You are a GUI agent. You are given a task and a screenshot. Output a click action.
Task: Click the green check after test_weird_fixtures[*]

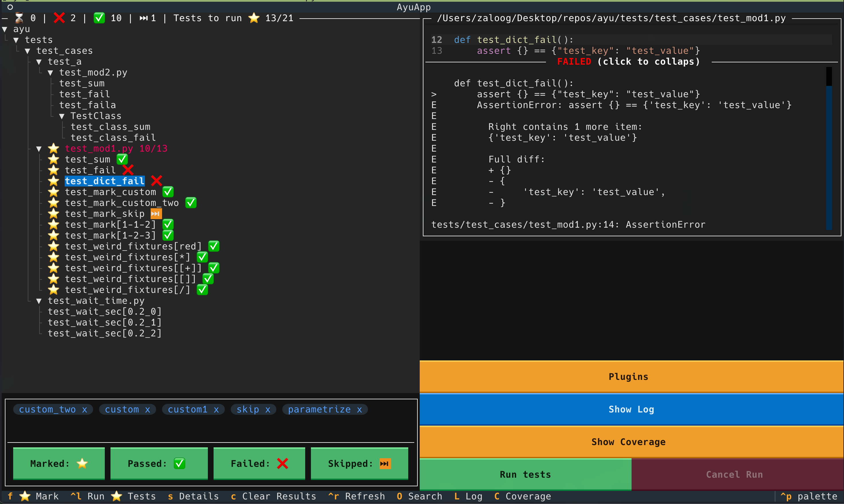tap(202, 257)
